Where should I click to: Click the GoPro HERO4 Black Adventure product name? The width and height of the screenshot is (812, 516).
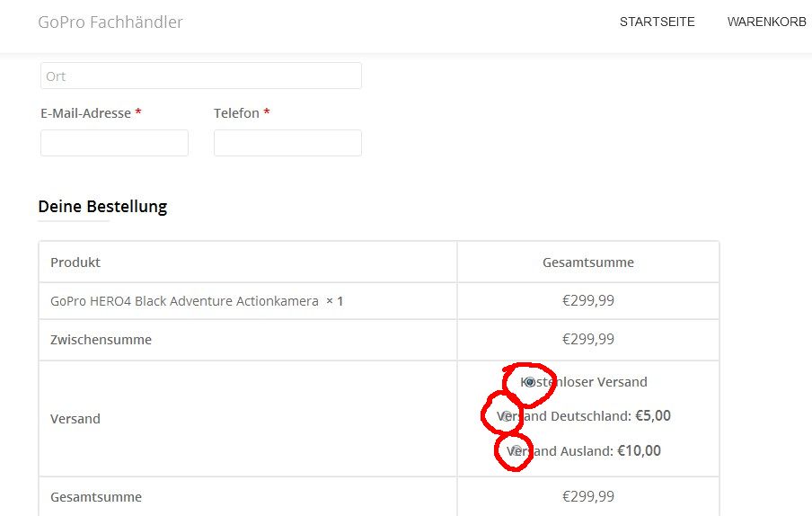(184, 301)
